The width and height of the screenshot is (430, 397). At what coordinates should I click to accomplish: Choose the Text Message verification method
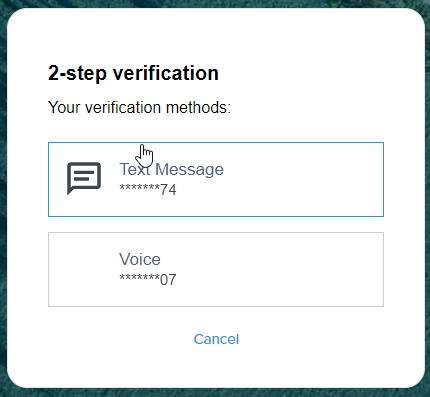coord(216,179)
